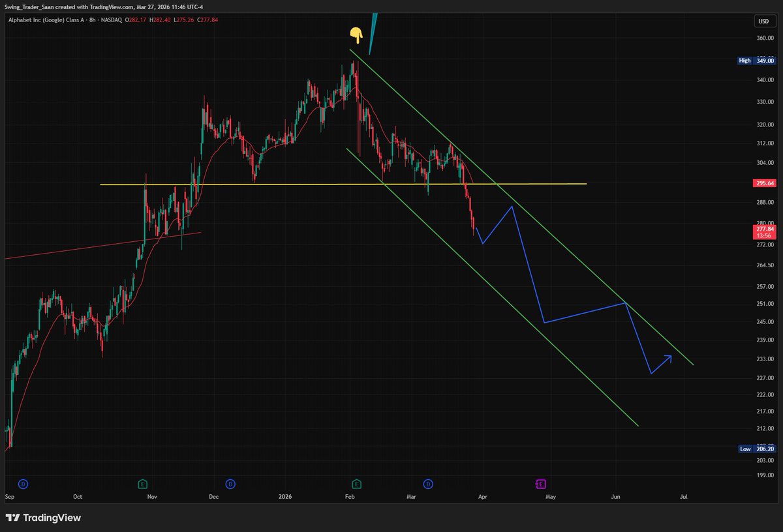Viewport: 783px width, 532px height.
Task: Open the green earnings marker at Feb
Action: 357,484
